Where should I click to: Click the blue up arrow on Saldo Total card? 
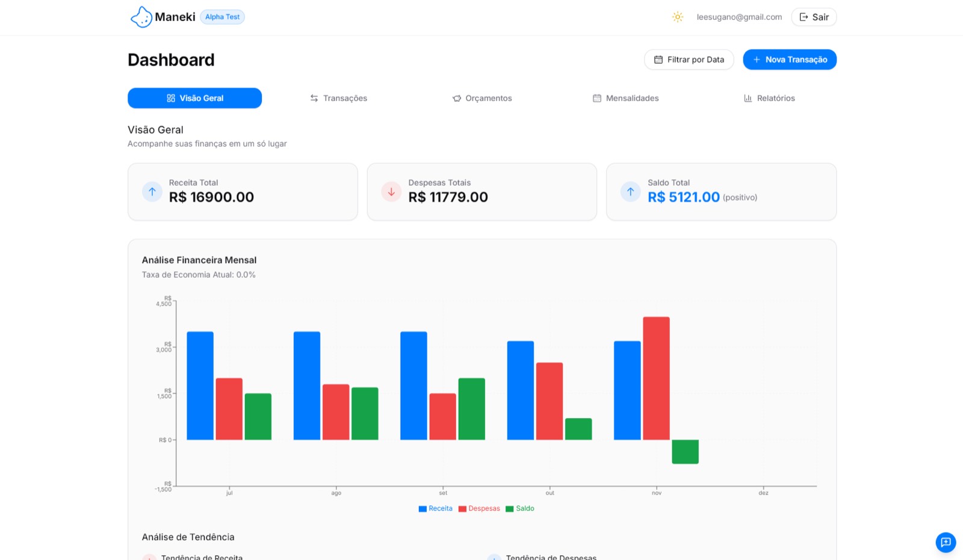click(630, 191)
